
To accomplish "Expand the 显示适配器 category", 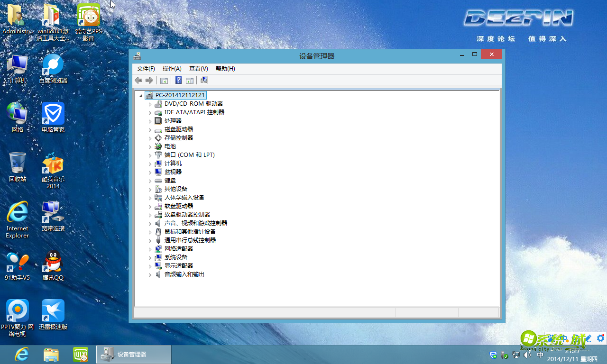I will point(150,265).
